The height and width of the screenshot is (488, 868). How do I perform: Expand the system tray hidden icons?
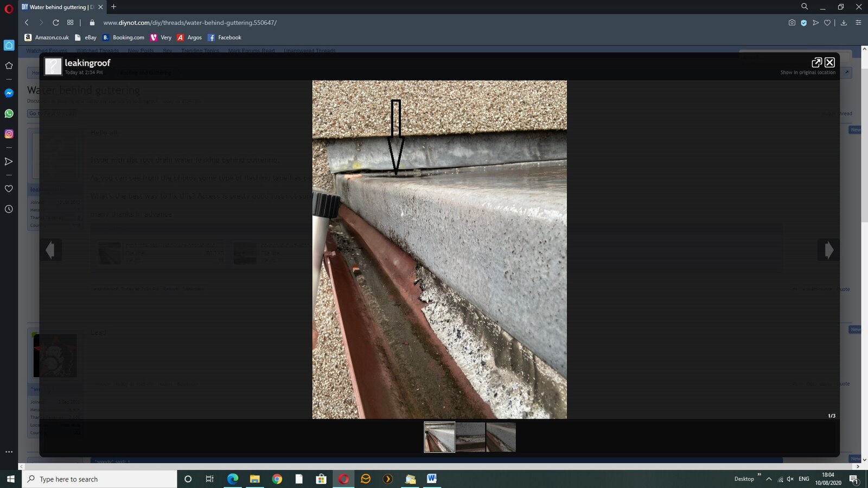coord(769,479)
